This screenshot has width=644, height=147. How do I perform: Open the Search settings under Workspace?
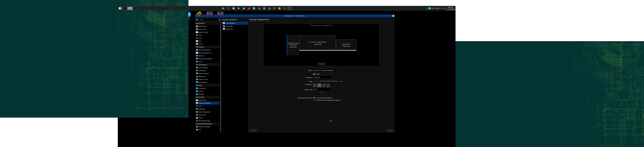(x=207, y=62)
